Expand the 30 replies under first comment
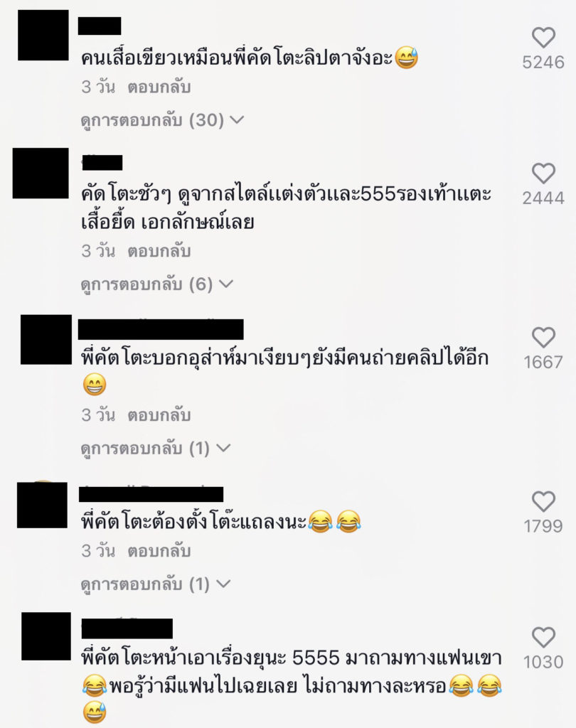Viewport: 576px width, 728px height. point(162,120)
